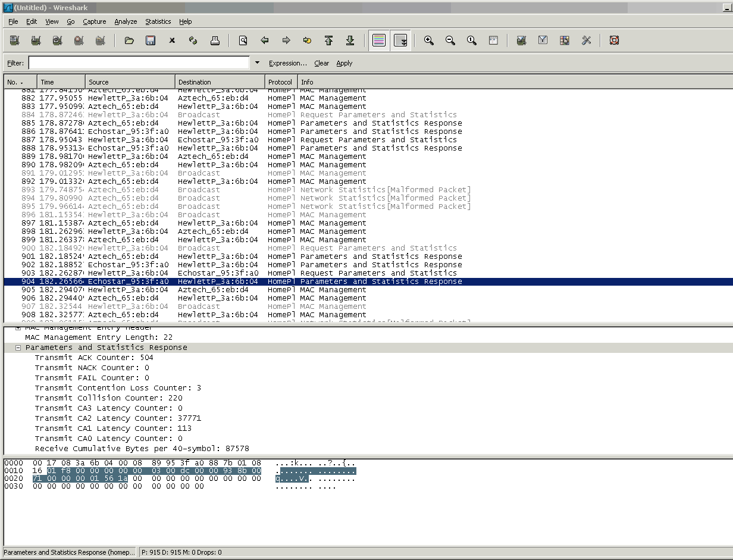Open the coloring rules editor
Image resolution: width=733 pixels, height=560 pixels.
565,40
